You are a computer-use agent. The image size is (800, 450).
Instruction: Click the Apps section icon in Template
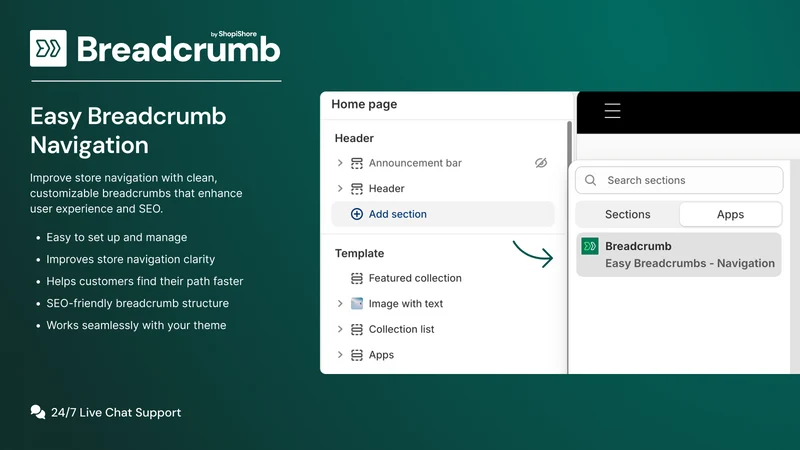click(357, 355)
